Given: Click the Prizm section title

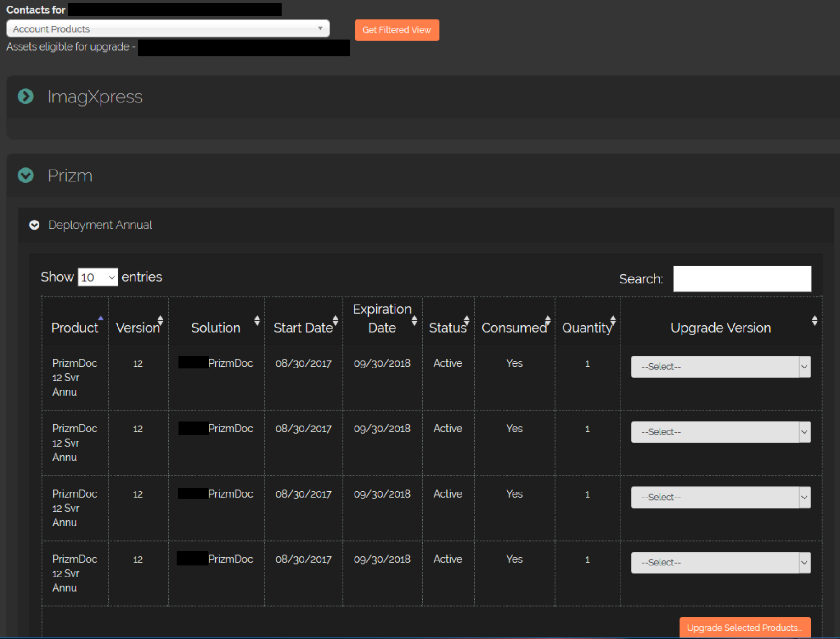Looking at the screenshot, I should [x=70, y=175].
